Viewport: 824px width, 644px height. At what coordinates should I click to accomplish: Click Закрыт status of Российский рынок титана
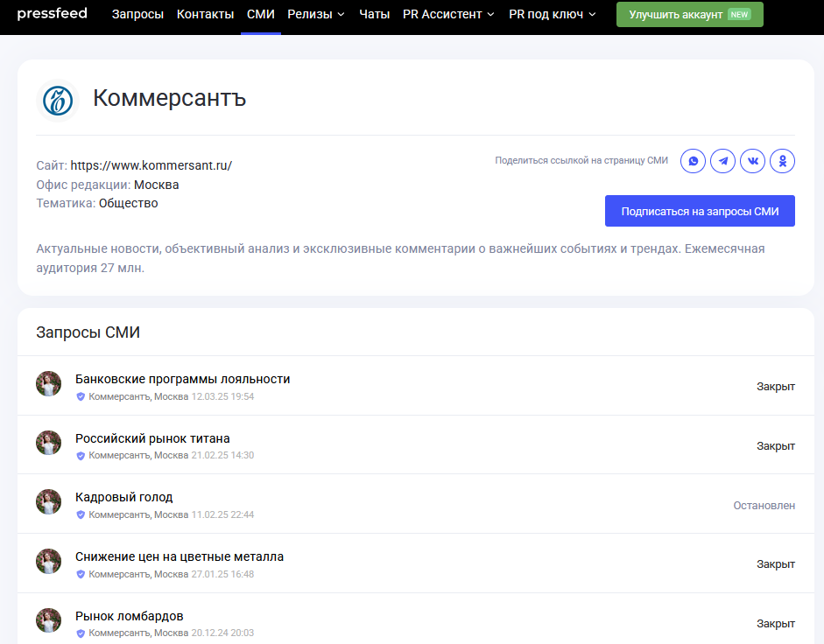click(776, 445)
